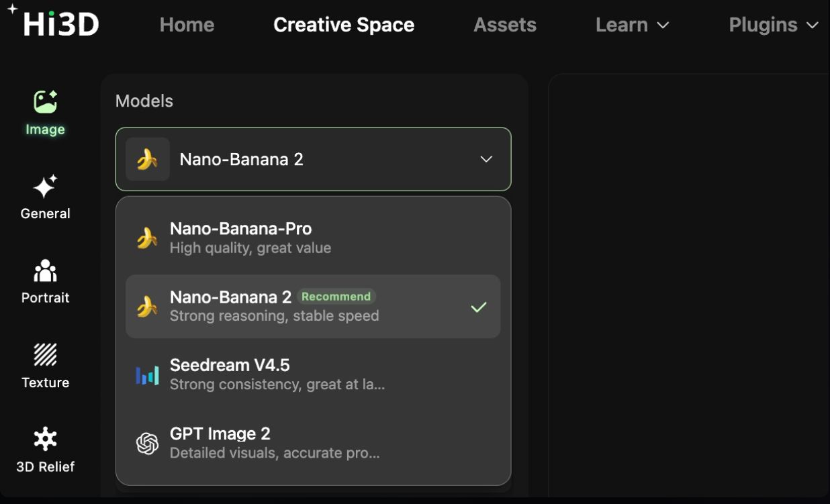Click the OpenAI logo beside GPT Image 2

click(x=147, y=444)
